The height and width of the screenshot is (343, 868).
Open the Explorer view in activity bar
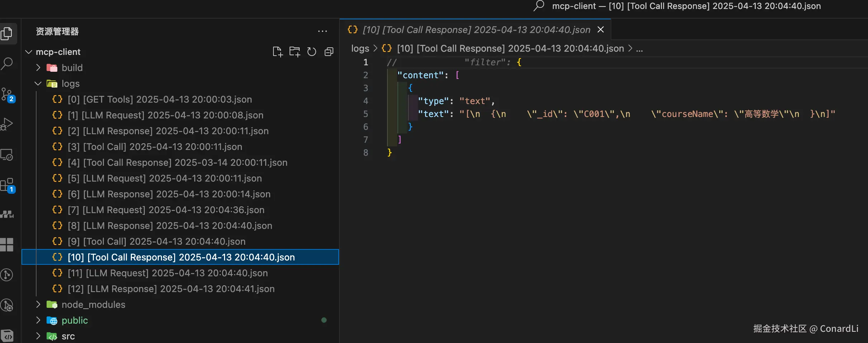(x=7, y=34)
